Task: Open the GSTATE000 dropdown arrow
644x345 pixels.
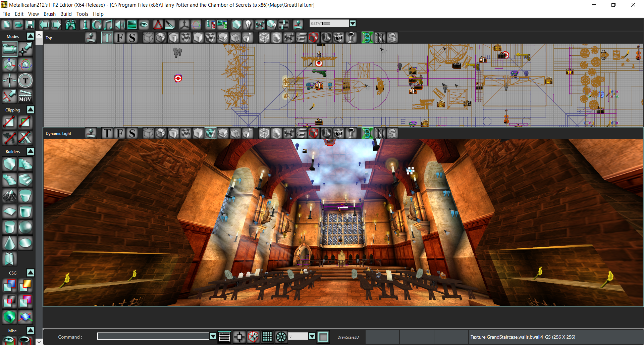Action: pyautogui.click(x=353, y=23)
